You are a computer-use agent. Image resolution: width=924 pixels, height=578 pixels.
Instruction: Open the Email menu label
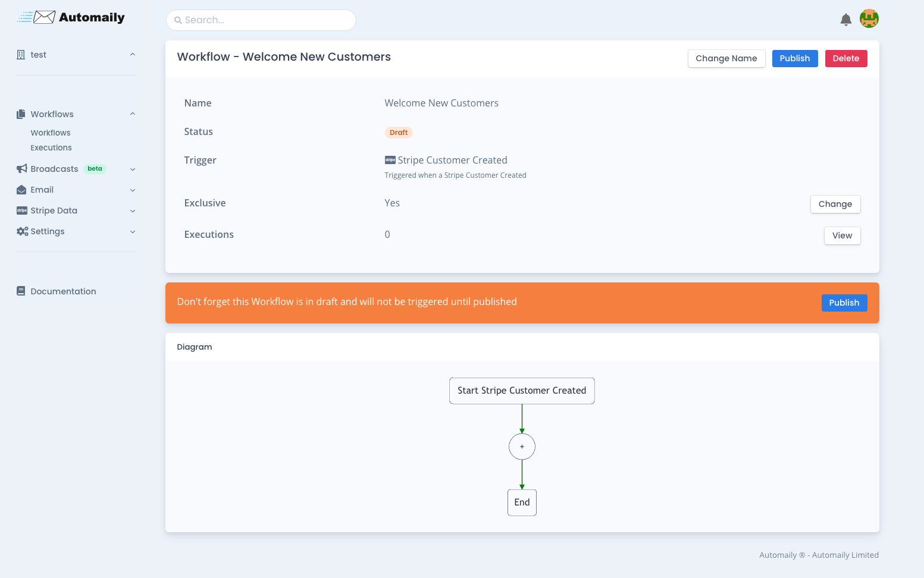[42, 190]
